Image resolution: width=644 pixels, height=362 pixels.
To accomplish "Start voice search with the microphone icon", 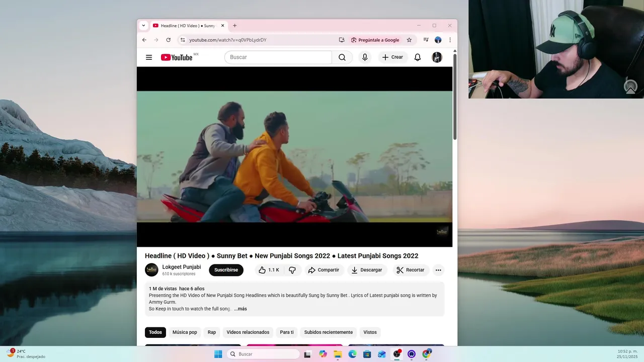I will click(365, 57).
